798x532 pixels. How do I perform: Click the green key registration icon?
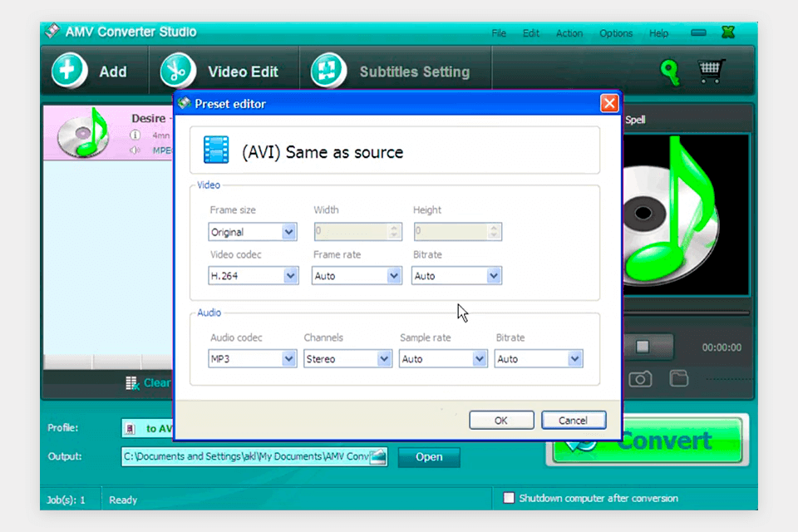[x=670, y=72]
